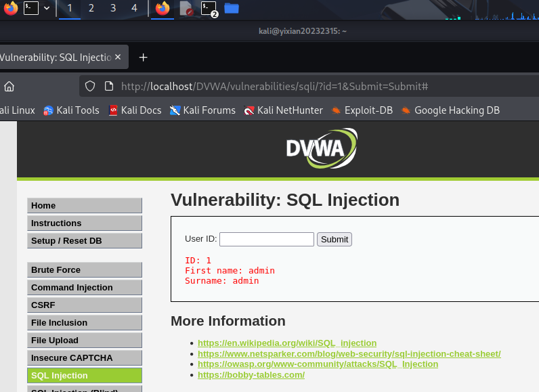
Task: Click the Firefox icon at panel start
Action: pyautogui.click(x=11, y=8)
